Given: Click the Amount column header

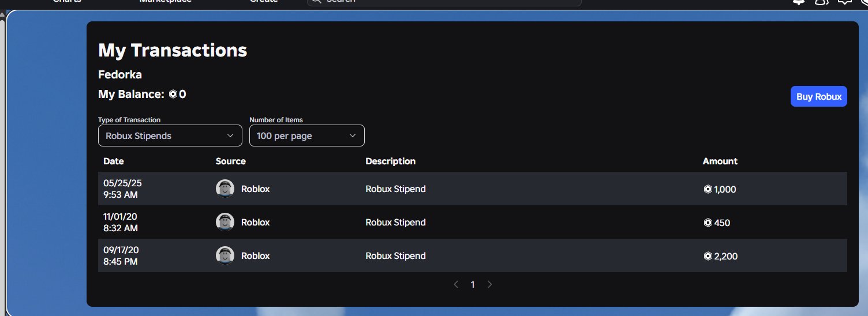Looking at the screenshot, I should (720, 161).
